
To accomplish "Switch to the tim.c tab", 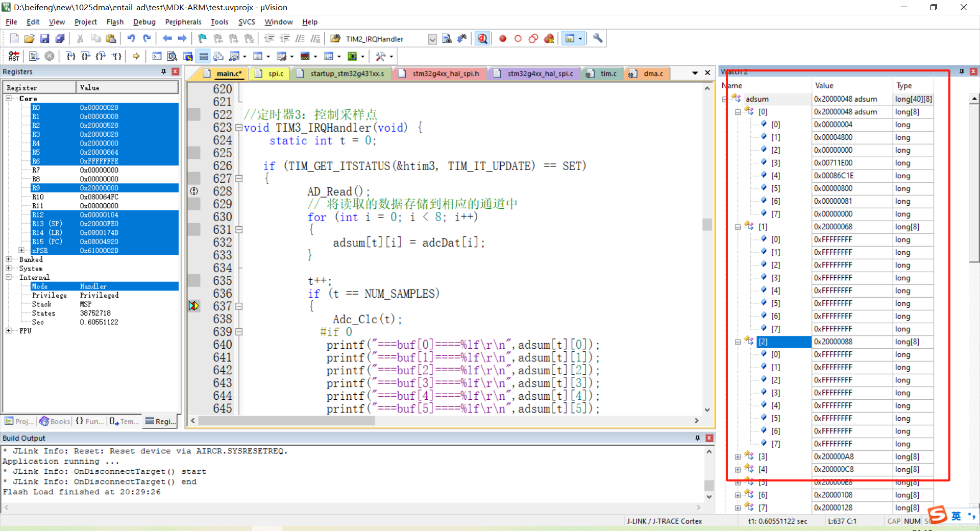I will (x=603, y=74).
